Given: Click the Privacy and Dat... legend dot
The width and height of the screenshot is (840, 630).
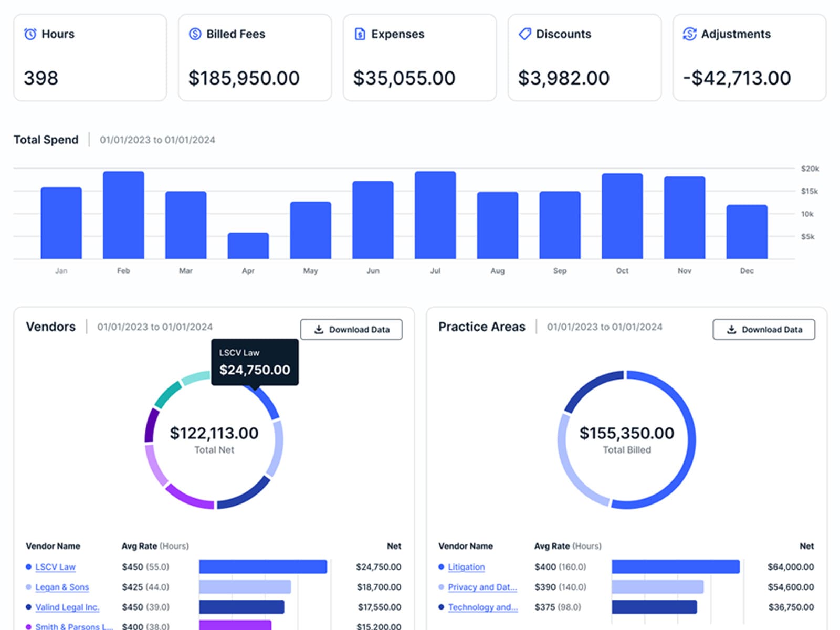Looking at the screenshot, I should pyautogui.click(x=441, y=587).
